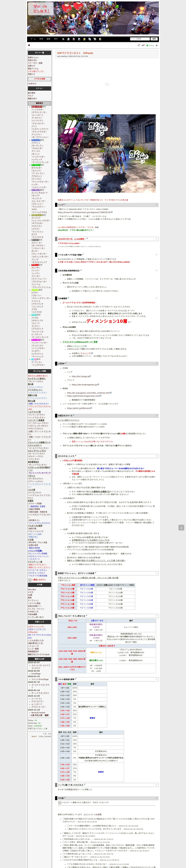Click the down-arrow scroll button at the page edge
The image size is (186, 868).
[181, 528]
